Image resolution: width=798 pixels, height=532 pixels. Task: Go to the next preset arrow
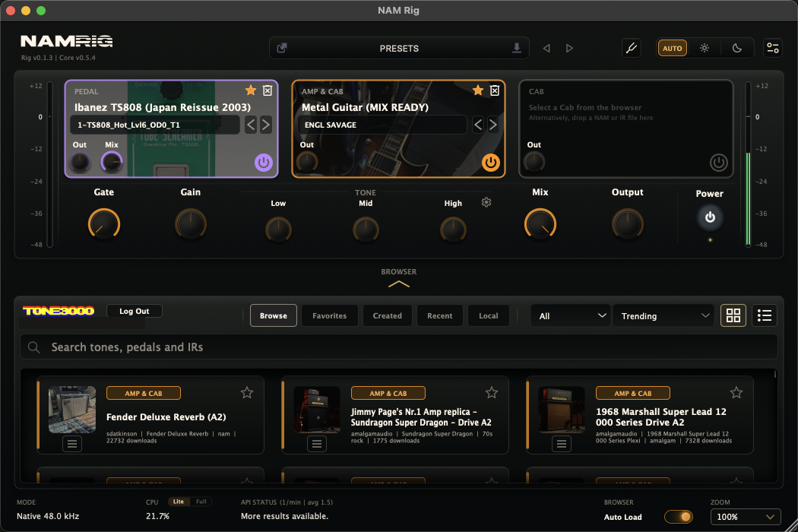pos(569,49)
